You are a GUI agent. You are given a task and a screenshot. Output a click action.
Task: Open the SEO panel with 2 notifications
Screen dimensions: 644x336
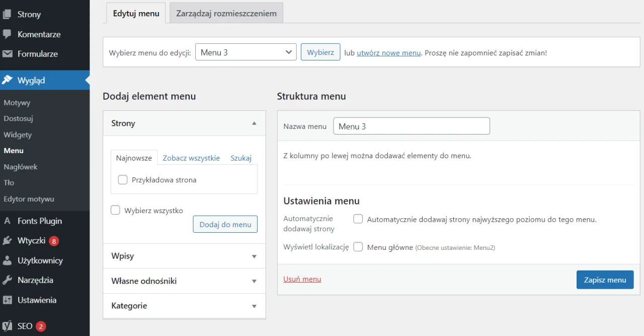[25, 326]
